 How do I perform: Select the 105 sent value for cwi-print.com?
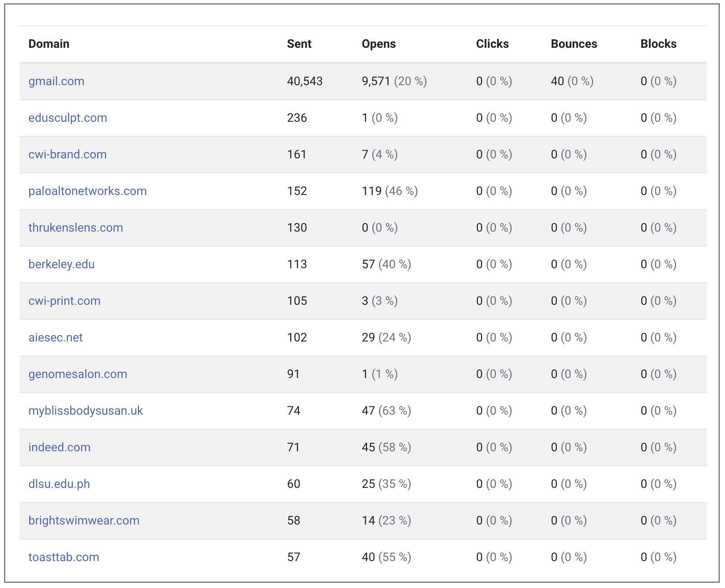pos(297,301)
